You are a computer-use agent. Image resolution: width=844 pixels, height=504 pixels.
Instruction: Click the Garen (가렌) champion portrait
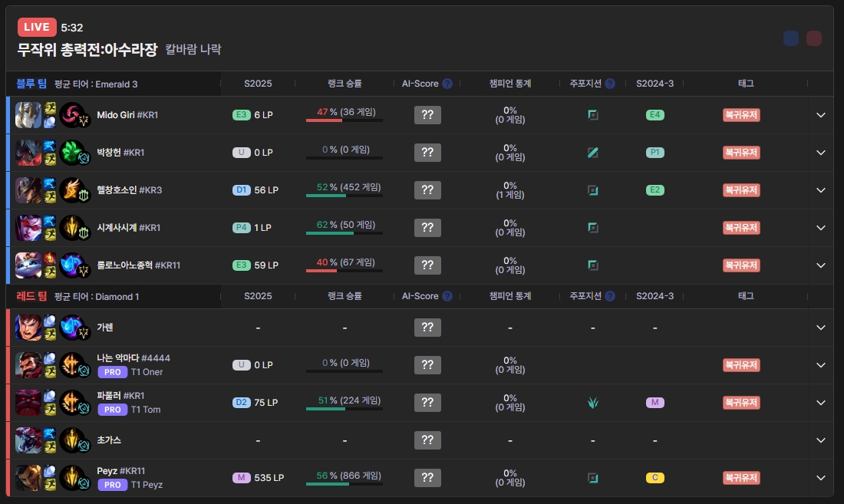tap(28, 328)
